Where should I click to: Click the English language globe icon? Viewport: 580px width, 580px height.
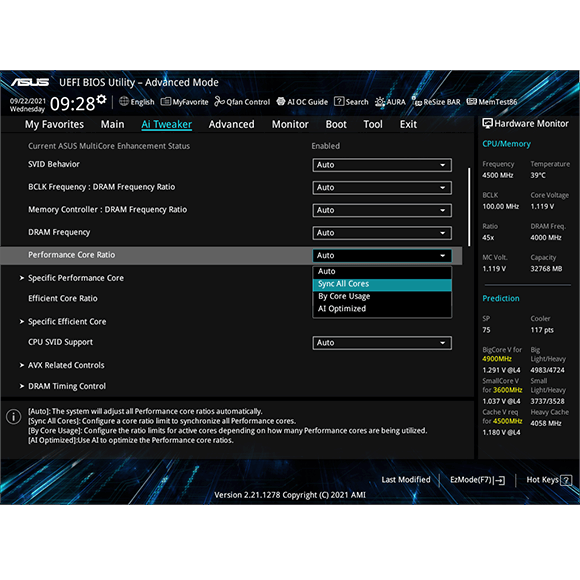124,101
